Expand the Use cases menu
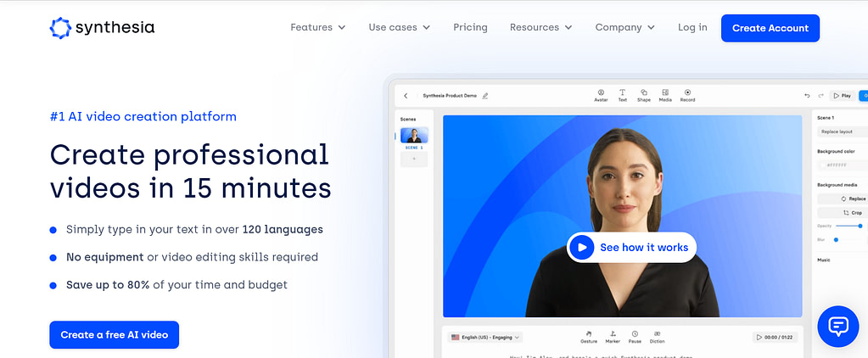Viewport: 868px width, 358px height. 399,27
